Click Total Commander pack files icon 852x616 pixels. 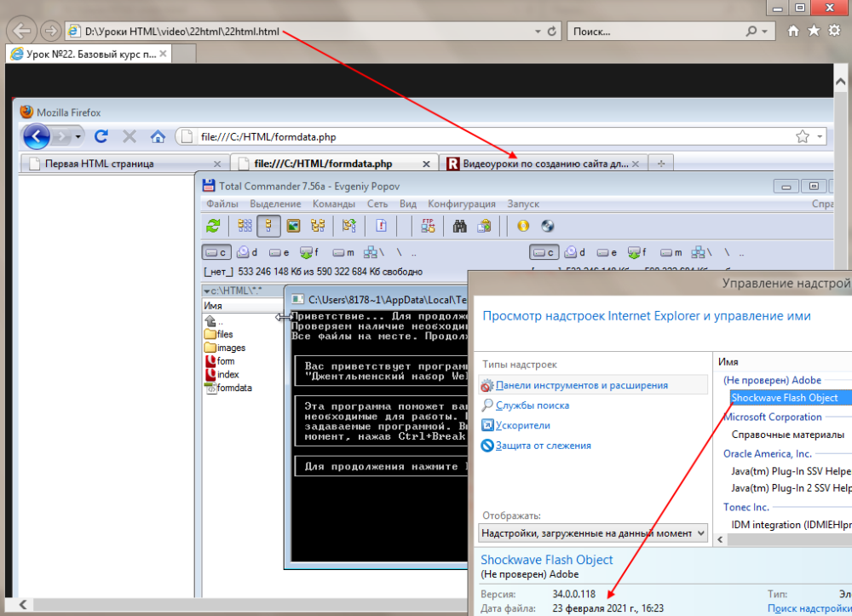(x=484, y=226)
